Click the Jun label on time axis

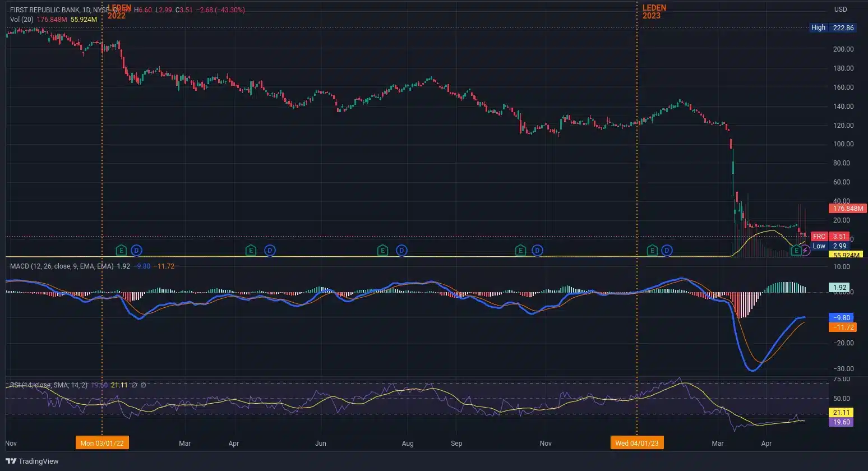coord(321,444)
